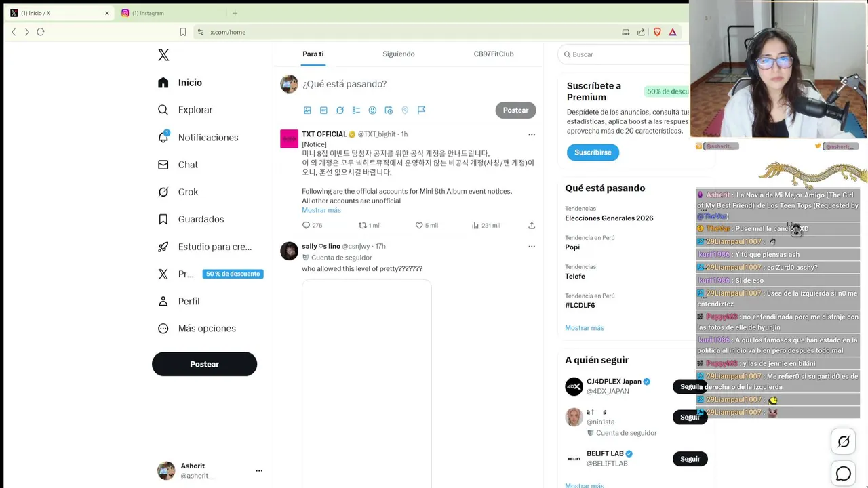Open emoji picker in composer

(372, 110)
